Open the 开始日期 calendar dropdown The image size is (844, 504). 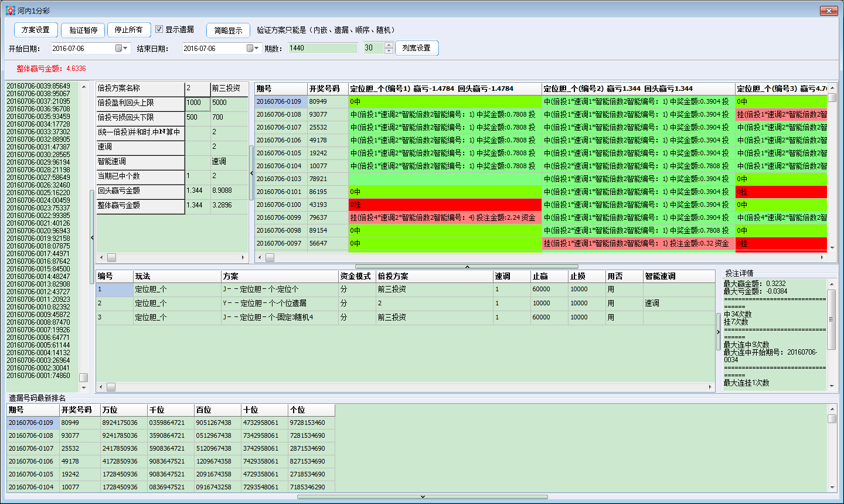coord(121,49)
